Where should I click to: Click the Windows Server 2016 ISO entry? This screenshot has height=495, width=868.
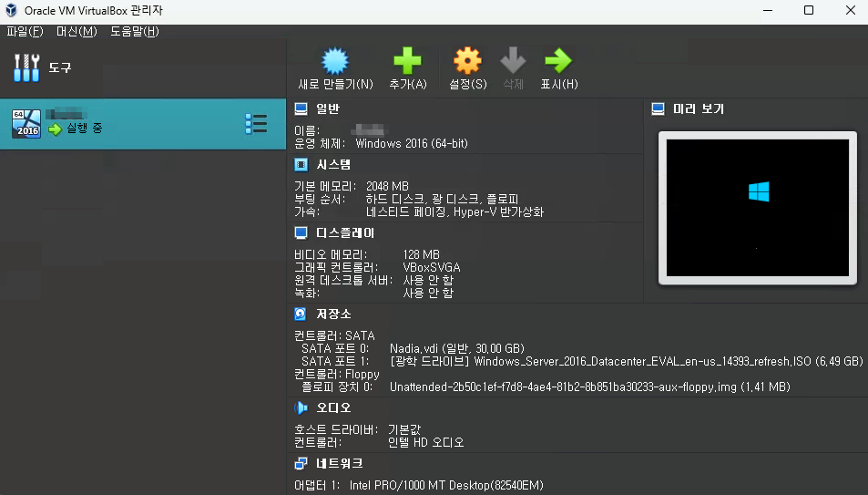(x=626, y=361)
